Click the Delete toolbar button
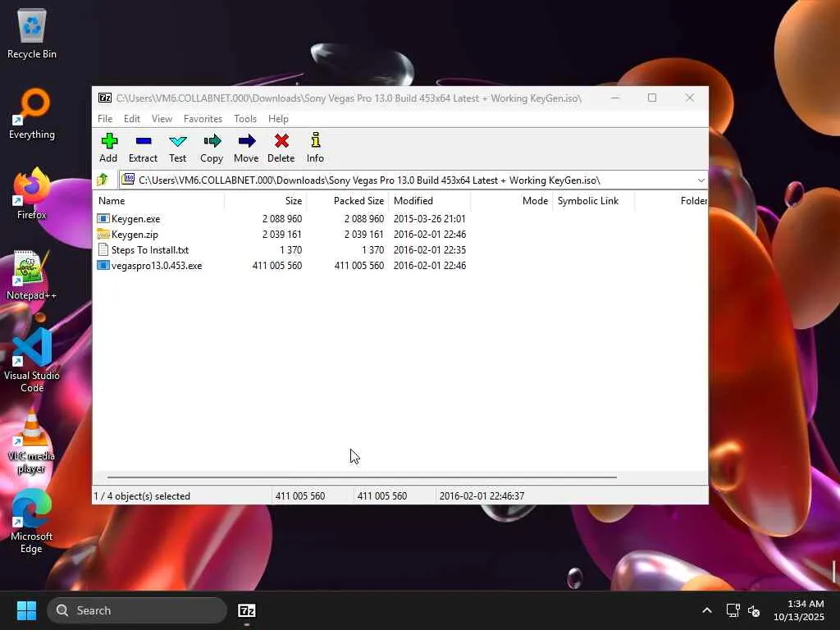The image size is (840, 630). 281,148
